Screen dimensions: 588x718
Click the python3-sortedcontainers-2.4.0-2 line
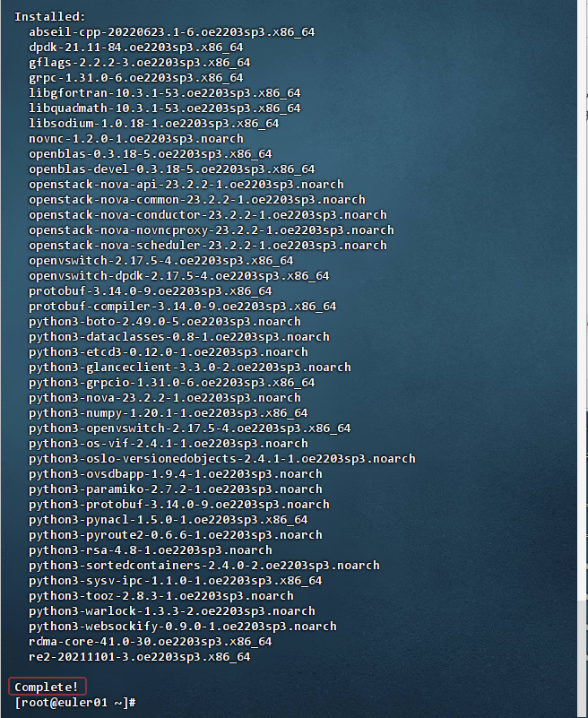point(204,565)
